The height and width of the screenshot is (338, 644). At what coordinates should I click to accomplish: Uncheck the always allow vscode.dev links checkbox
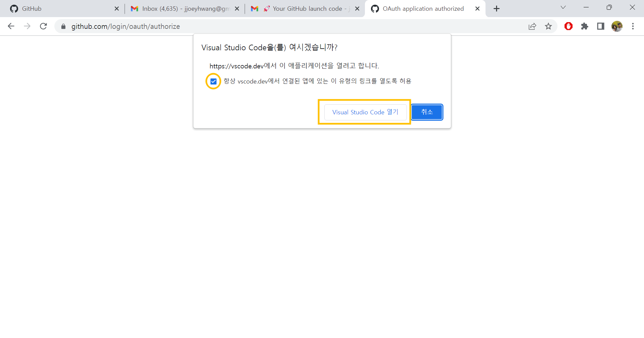click(213, 81)
